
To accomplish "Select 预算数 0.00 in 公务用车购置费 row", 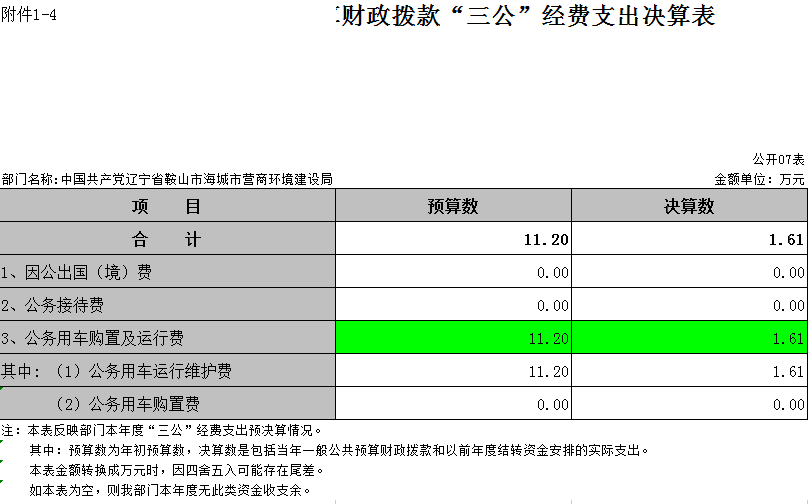I will pos(453,404).
